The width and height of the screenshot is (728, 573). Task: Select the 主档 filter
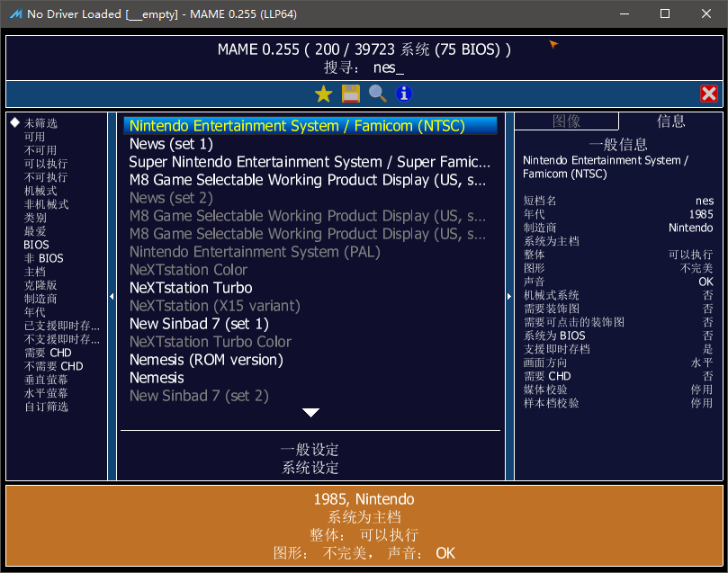pyautogui.click(x=35, y=272)
